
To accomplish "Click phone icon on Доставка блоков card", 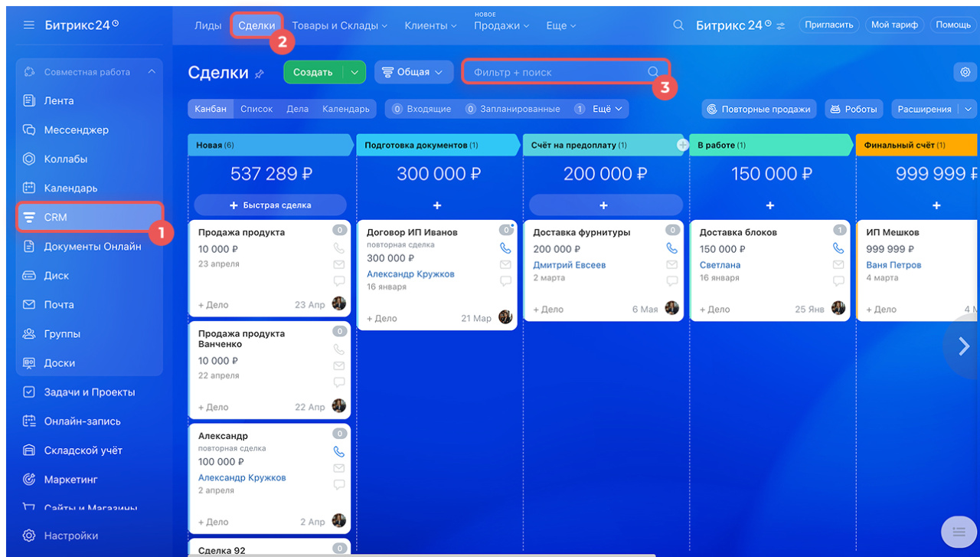I will 838,248.
